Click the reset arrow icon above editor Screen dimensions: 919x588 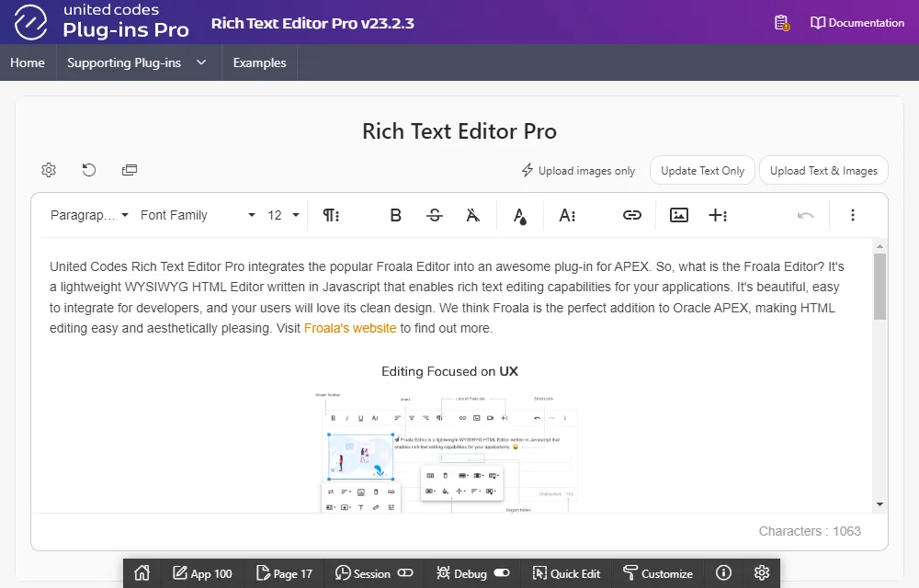89,170
